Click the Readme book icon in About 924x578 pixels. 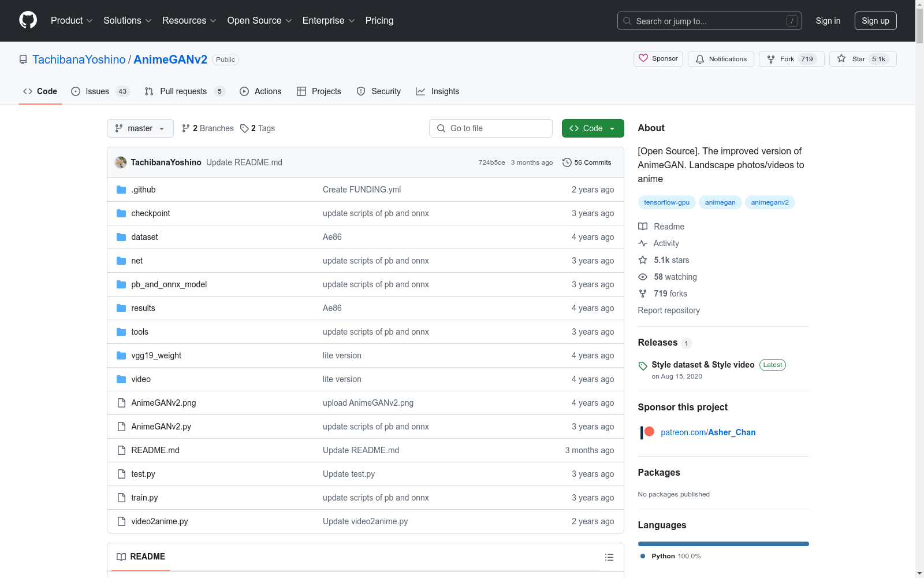(x=643, y=227)
